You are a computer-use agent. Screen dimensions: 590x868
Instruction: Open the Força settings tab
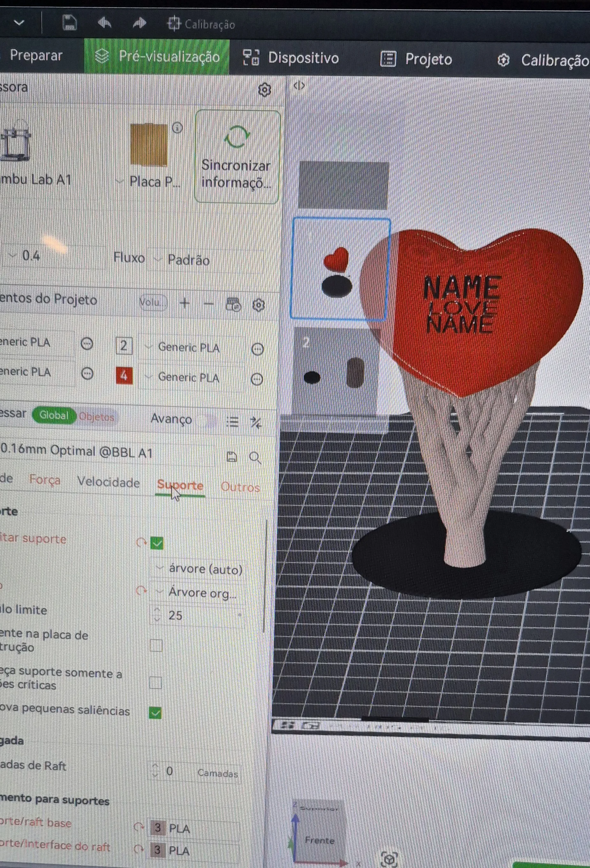45,480
